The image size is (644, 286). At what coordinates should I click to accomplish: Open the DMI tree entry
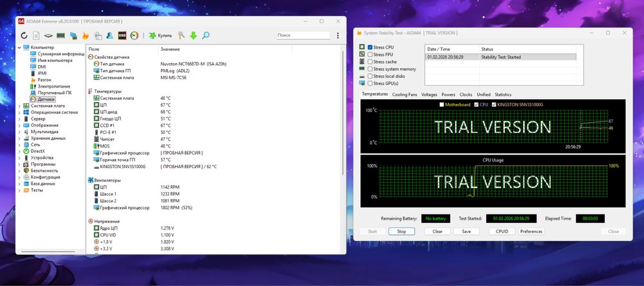pos(42,66)
